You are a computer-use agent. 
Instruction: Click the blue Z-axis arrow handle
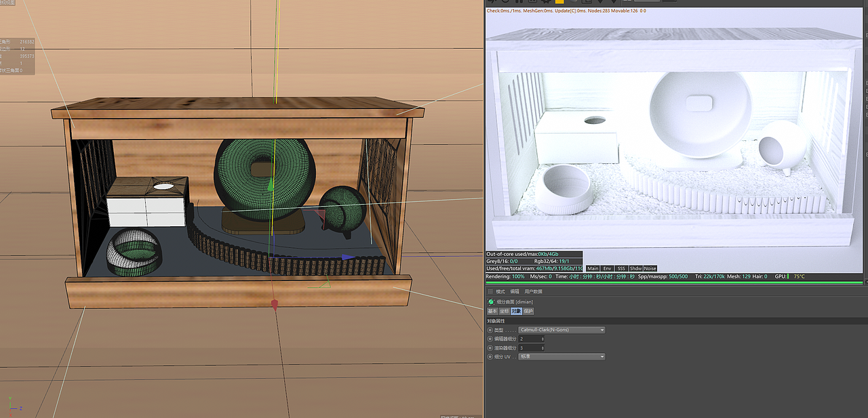349,257
